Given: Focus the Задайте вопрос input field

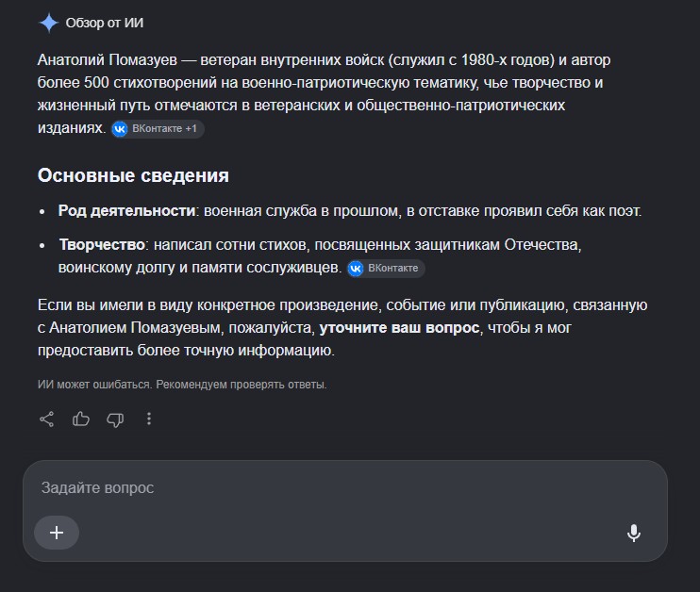Looking at the screenshot, I should [344, 487].
